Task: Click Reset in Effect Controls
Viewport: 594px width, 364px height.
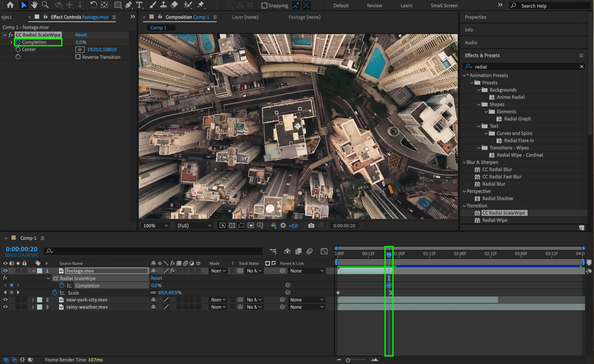Action: coord(81,35)
